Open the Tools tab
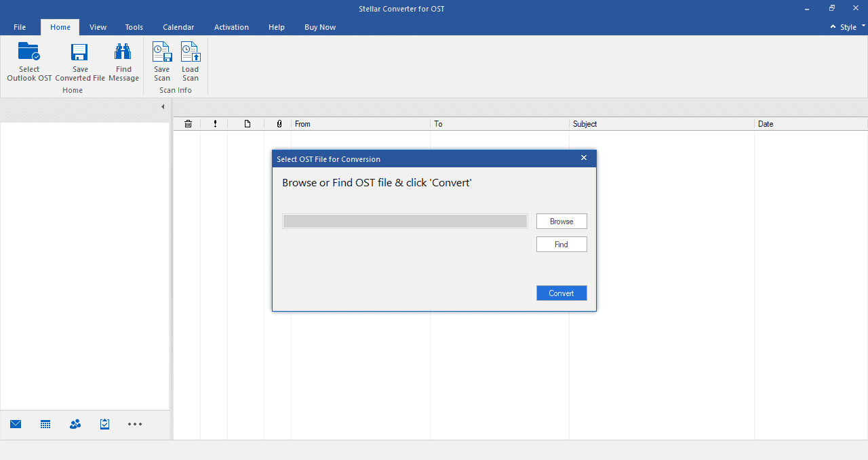The image size is (868, 460). tap(134, 27)
